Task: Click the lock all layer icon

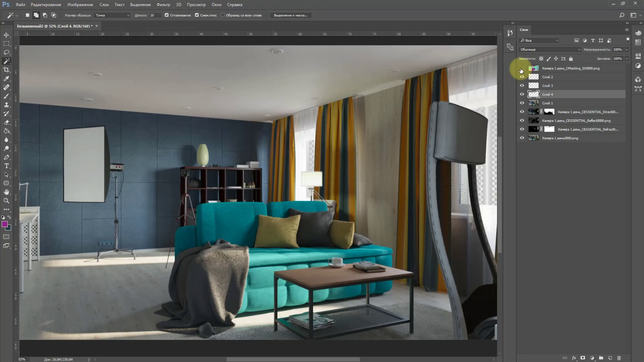Action: [x=571, y=59]
